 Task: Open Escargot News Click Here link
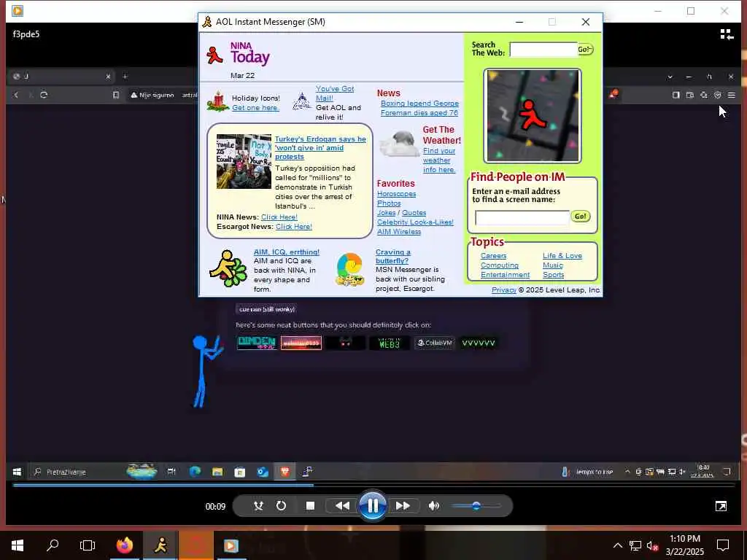coord(293,227)
